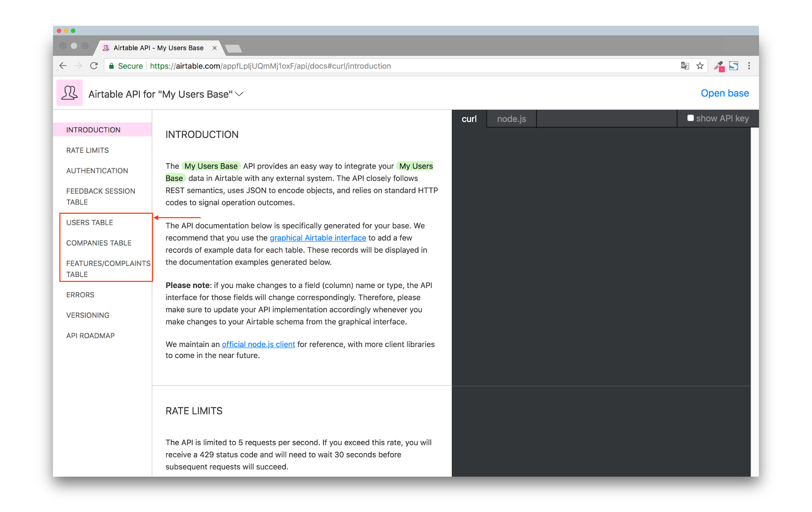
Task: Click the Open base link
Action: point(724,93)
